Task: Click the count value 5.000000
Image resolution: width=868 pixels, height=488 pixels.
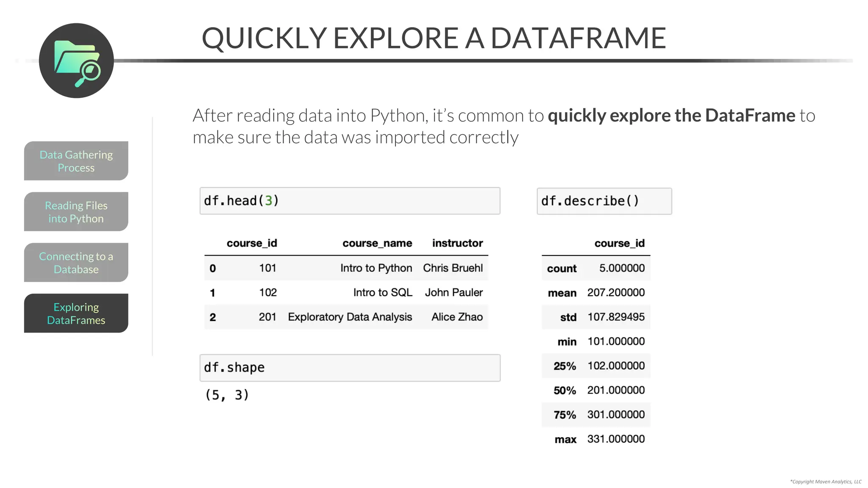Action: tap(622, 268)
